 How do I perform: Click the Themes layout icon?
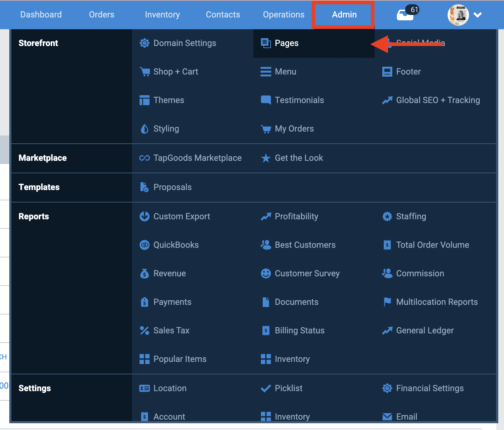(145, 100)
